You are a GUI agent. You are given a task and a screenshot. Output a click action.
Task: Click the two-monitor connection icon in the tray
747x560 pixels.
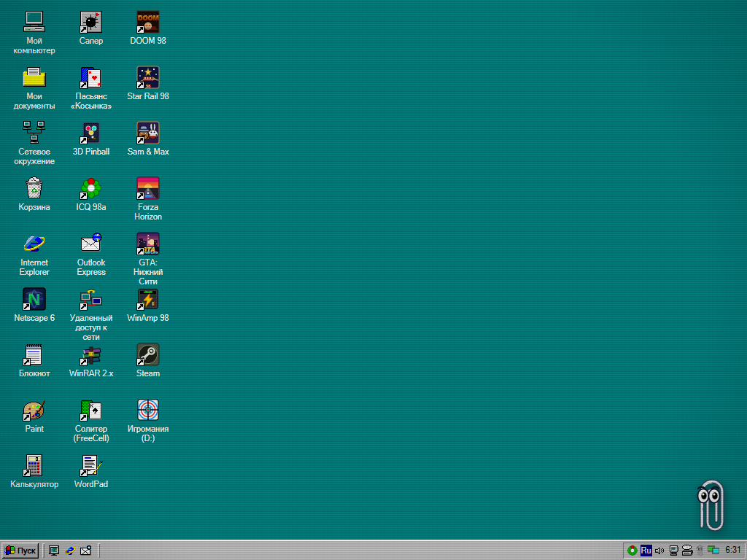pyautogui.click(x=713, y=551)
